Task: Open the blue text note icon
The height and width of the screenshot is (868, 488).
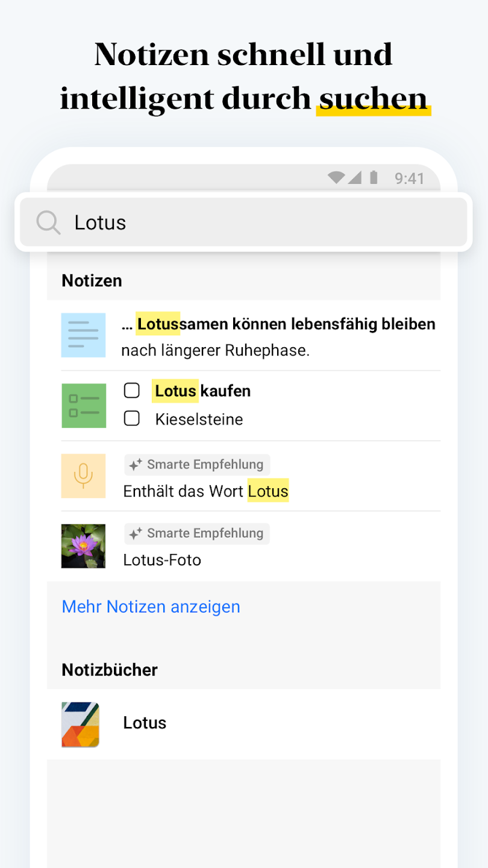Action: tap(83, 335)
